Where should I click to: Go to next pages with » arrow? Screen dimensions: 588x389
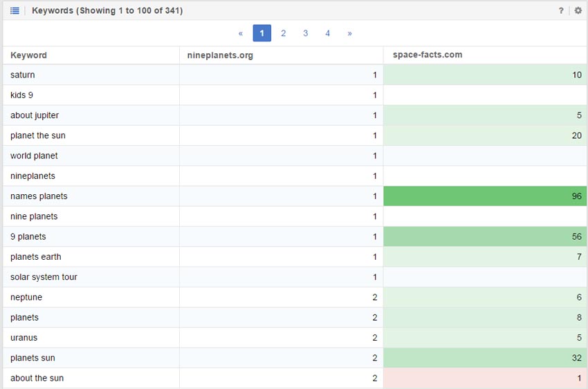coord(349,33)
